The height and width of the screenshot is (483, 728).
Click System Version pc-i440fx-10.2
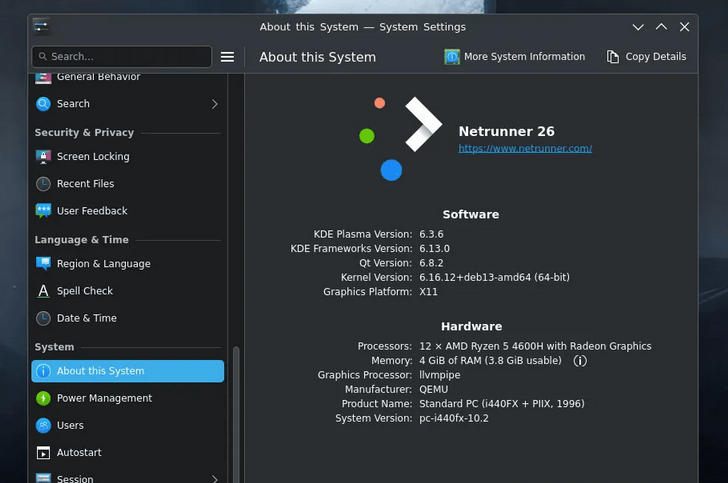[x=454, y=418]
